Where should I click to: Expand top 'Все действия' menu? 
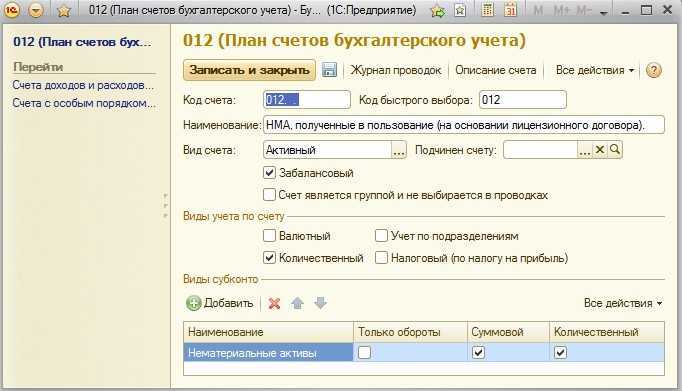click(x=595, y=70)
